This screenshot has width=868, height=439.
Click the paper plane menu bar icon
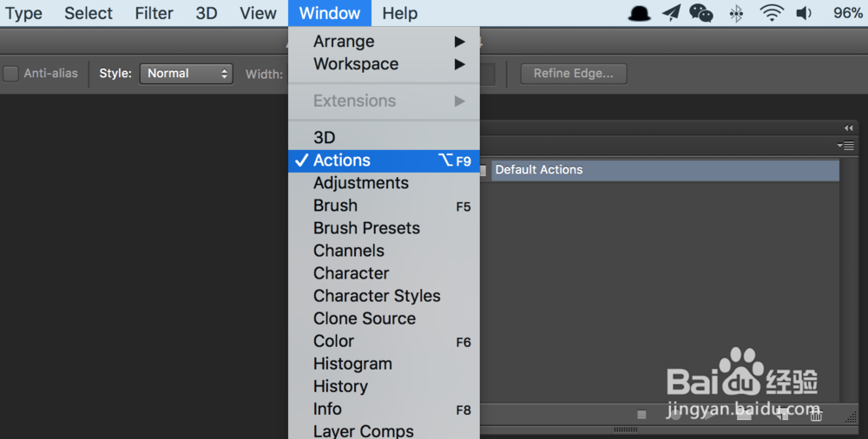(x=671, y=13)
